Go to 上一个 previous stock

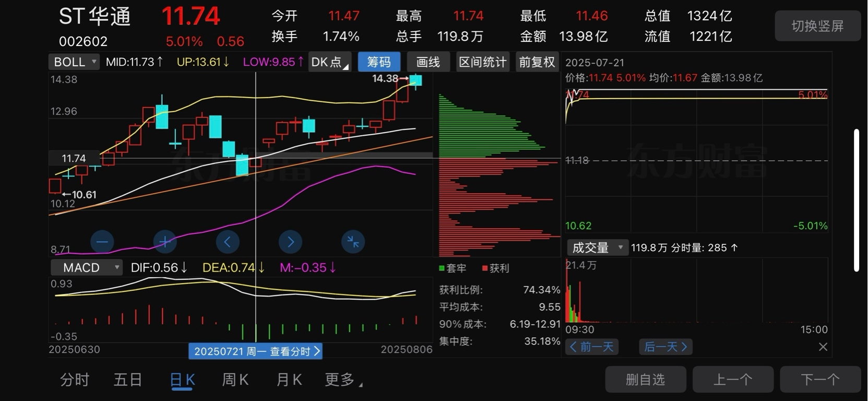coord(733,379)
